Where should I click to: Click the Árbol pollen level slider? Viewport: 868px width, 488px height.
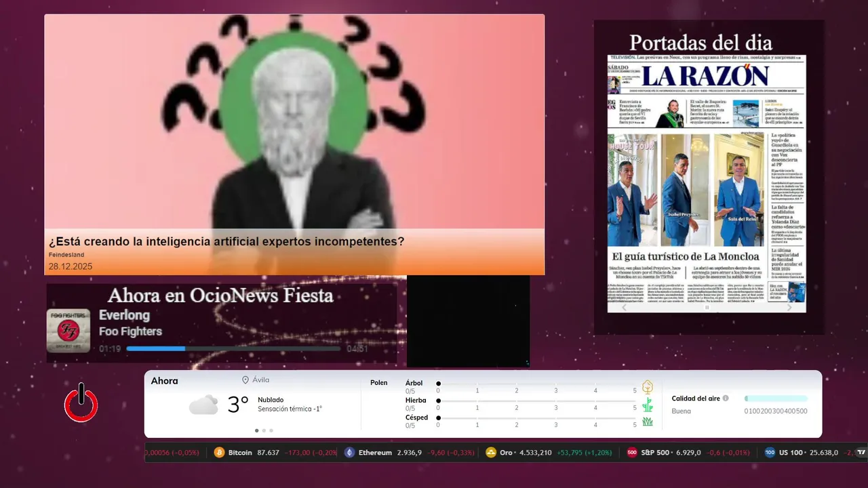pyautogui.click(x=537, y=384)
